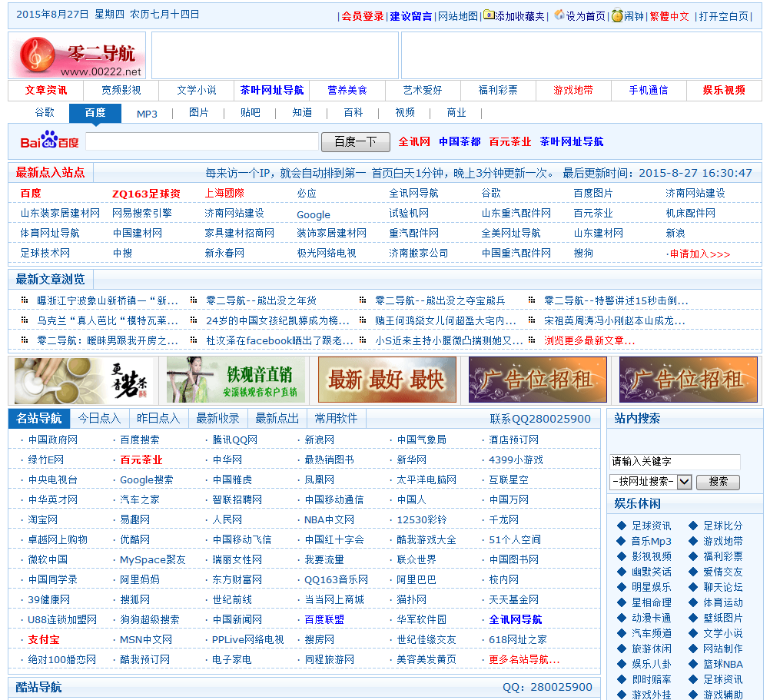
Task: Open the 腾讯QQ网 link
Action: tap(234, 440)
